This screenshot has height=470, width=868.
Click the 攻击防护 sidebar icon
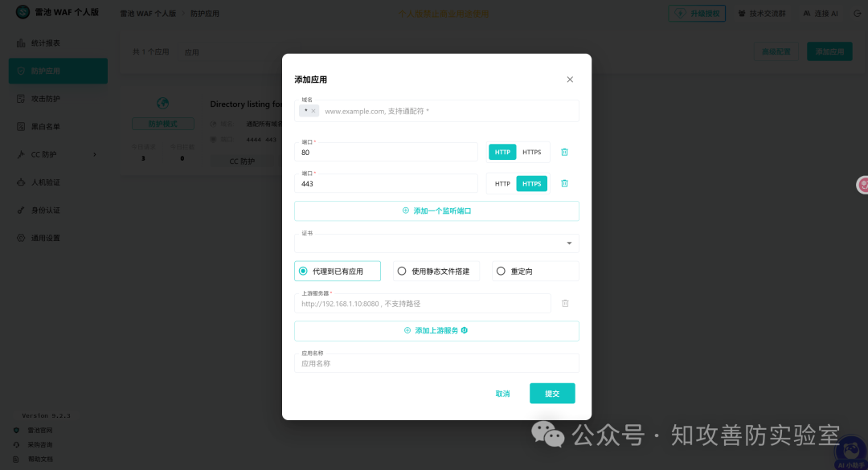21,99
